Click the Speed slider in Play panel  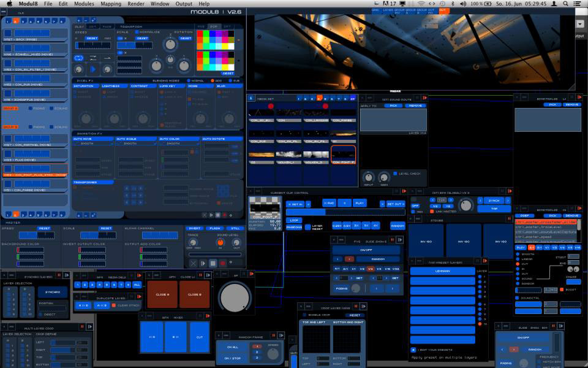coord(93,45)
